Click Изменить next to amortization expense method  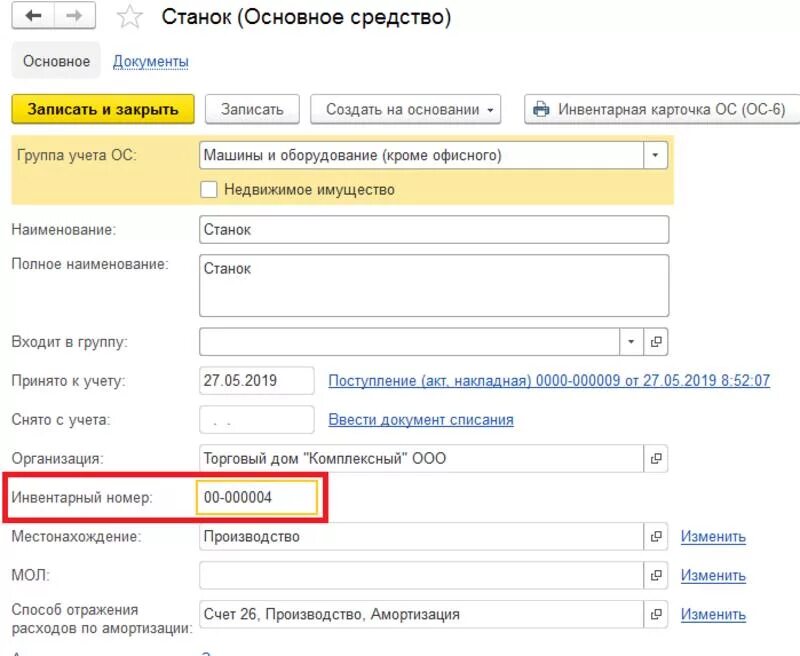[713, 614]
